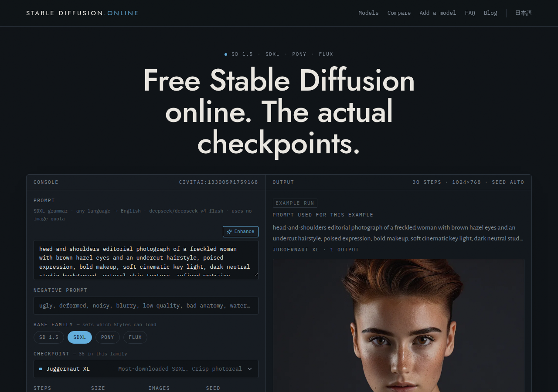This screenshot has width=558, height=392.
Task: Open the Models nav link
Action: (368, 13)
